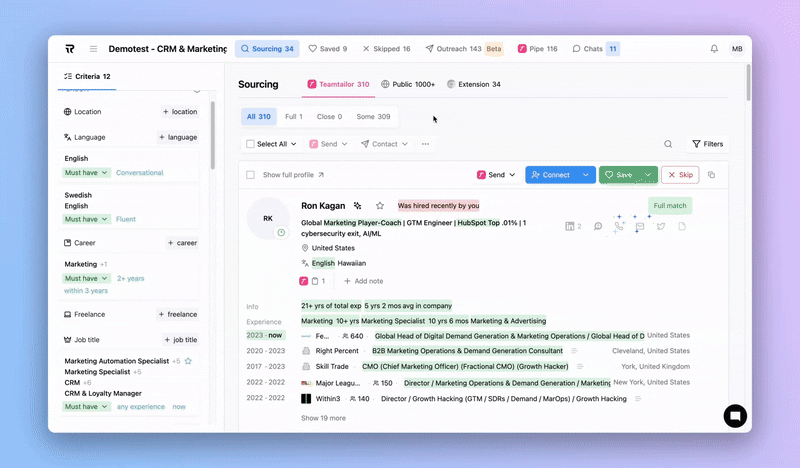The image size is (800, 468).
Task: Click the search magnifier icon
Action: click(668, 144)
